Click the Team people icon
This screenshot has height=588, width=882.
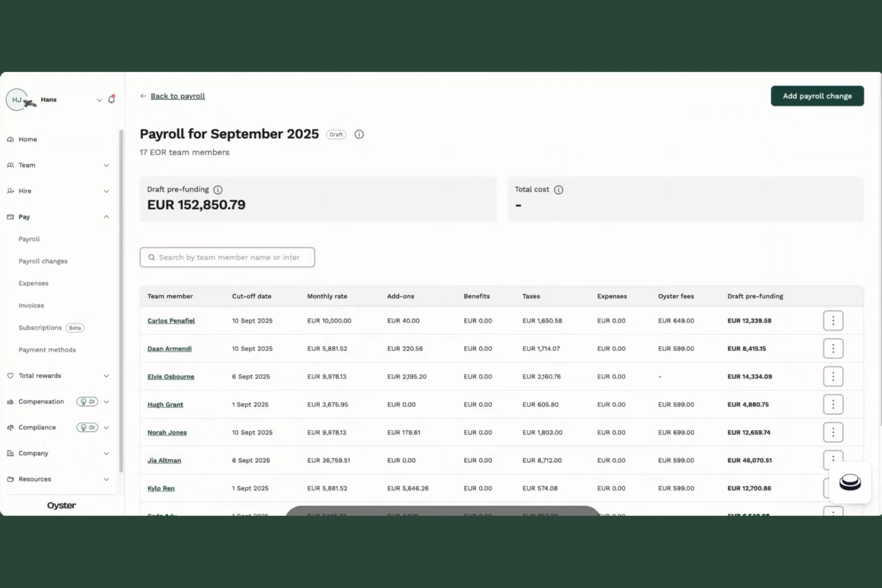10,165
